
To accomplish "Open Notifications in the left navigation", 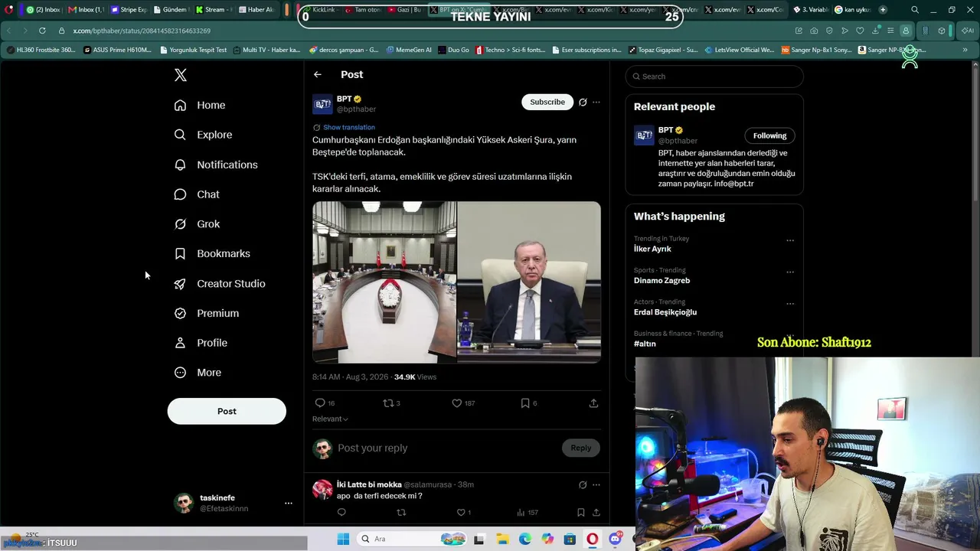I will (x=216, y=165).
